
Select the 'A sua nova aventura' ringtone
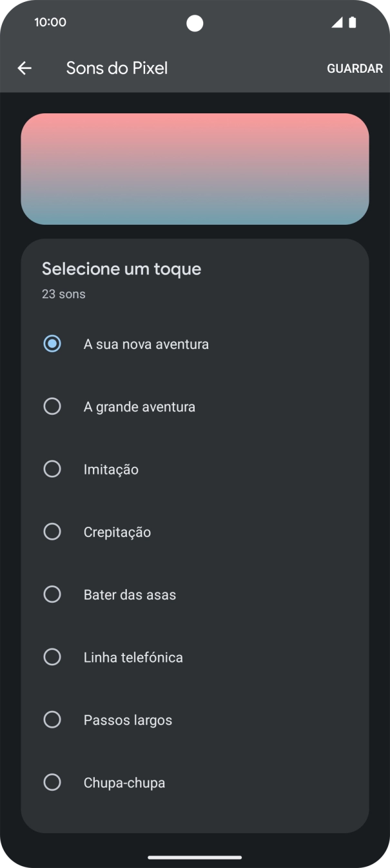point(52,344)
